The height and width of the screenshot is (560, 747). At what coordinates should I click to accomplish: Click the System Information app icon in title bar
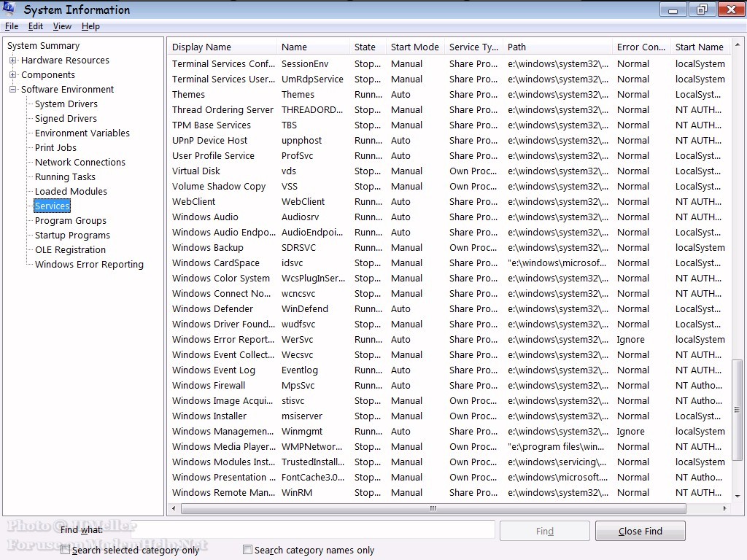click(9, 9)
